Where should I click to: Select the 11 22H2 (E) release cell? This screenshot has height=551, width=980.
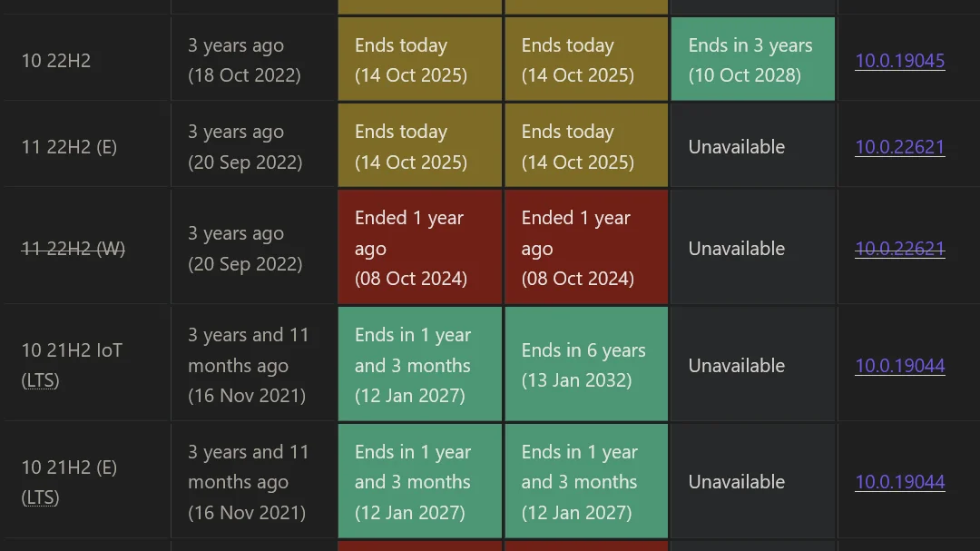click(x=69, y=147)
